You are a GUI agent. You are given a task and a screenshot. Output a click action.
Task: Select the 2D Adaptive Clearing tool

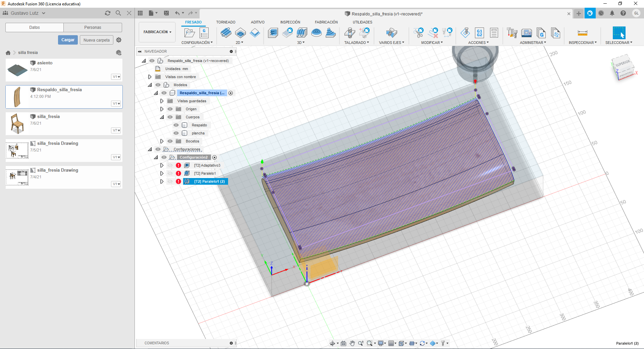point(226,33)
